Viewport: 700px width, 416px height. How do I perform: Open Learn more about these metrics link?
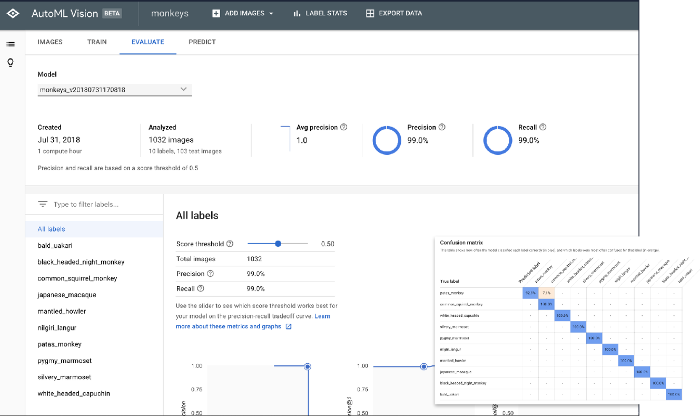pos(229,326)
